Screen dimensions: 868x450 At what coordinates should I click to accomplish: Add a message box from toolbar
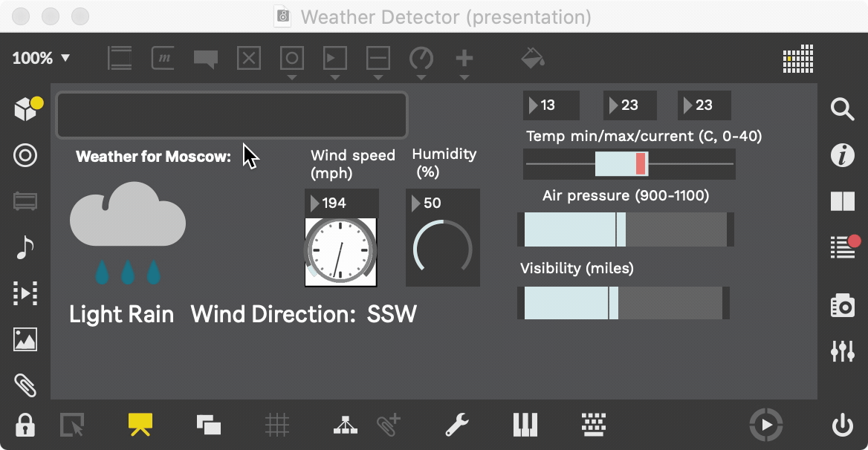pyautogui.click(x=163, y=58)
